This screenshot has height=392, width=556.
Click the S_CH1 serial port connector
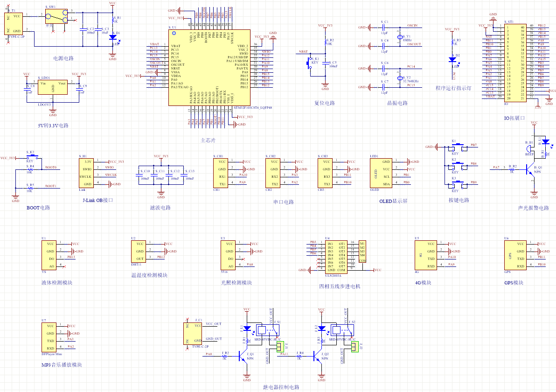click(221, 173)
